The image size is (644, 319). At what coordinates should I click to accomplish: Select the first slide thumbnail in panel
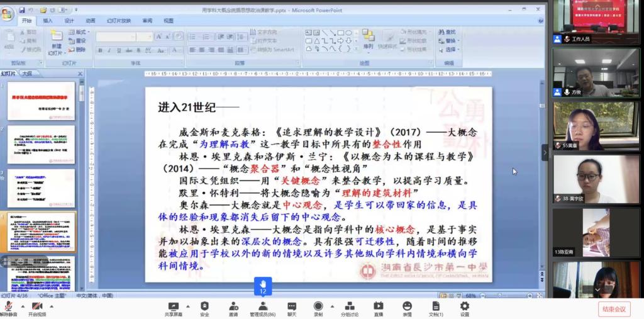(x=50, y=101)
